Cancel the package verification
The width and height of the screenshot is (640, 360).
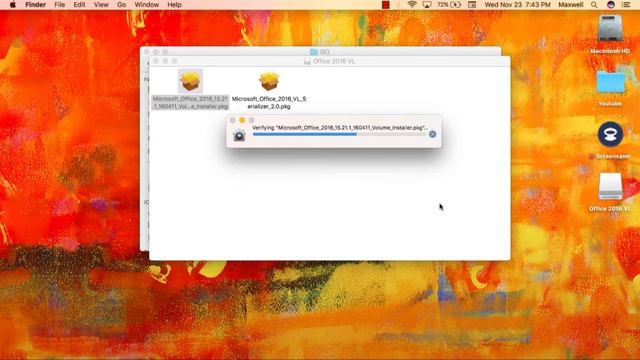[x=432, y=134]
